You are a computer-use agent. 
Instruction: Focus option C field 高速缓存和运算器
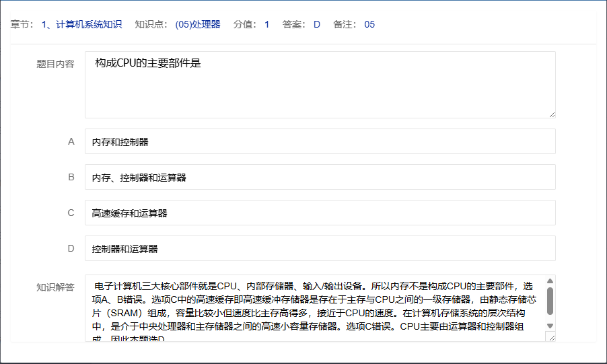point(320,213)
